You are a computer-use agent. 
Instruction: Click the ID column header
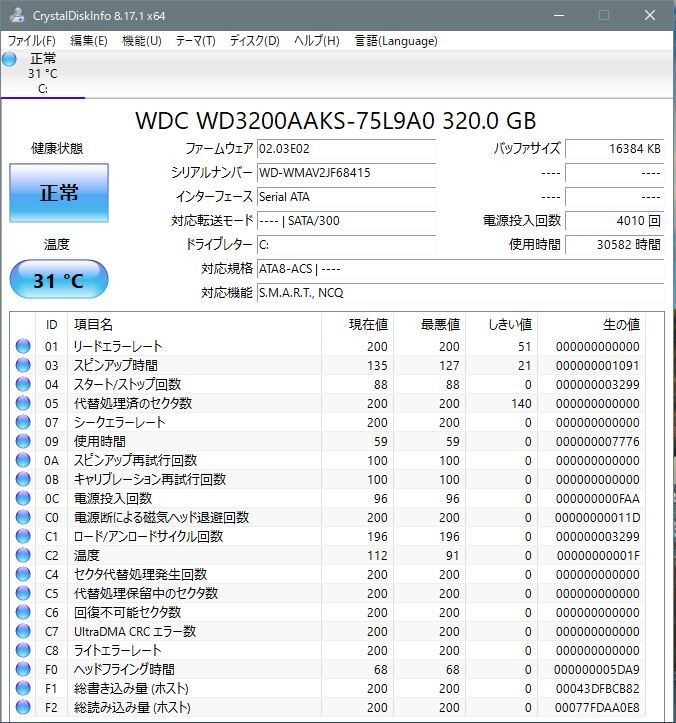[x=52, y=325]
